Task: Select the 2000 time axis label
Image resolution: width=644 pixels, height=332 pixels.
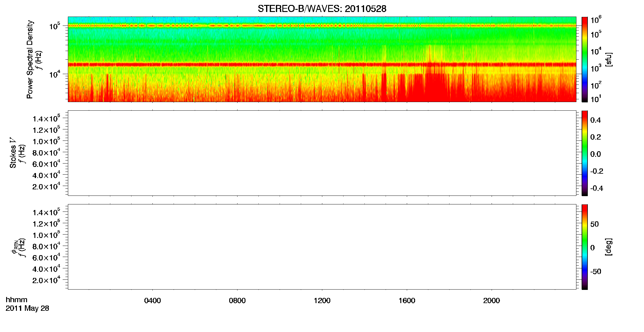Action: click(x=492, y=301)
